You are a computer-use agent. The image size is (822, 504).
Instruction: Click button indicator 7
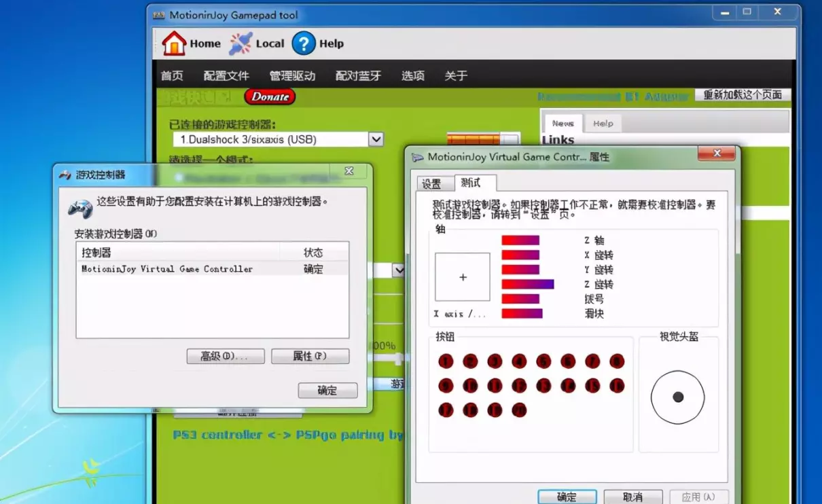click(x=592, y=361)
